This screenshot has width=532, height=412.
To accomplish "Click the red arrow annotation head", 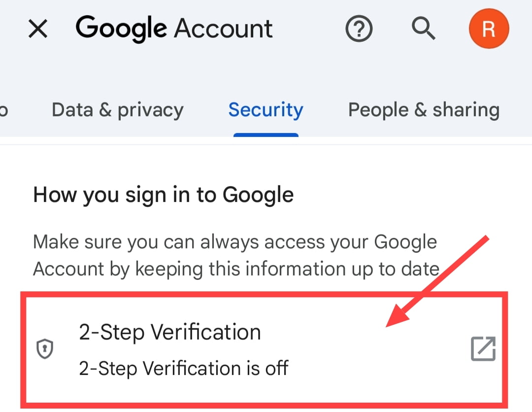I will coord(398,315).
